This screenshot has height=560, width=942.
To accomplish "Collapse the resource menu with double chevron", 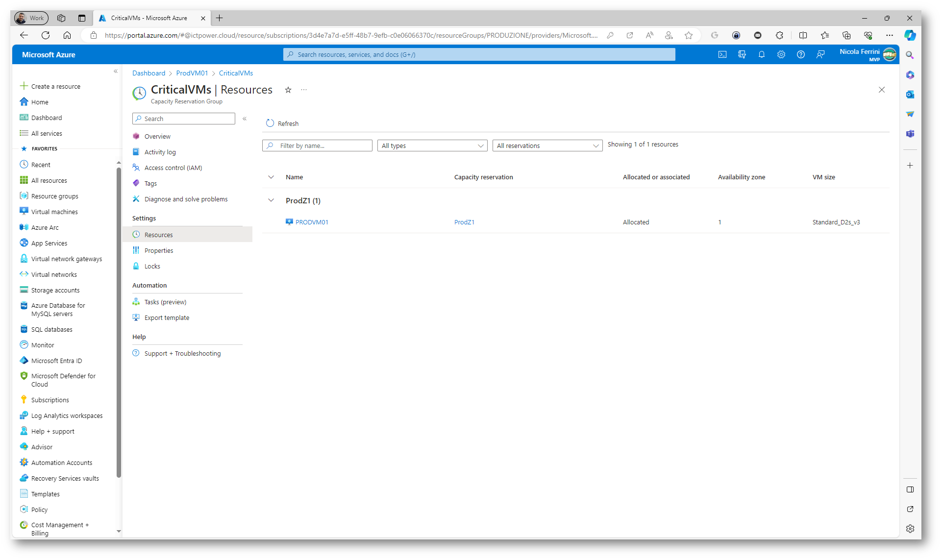I will pos(245,119).
